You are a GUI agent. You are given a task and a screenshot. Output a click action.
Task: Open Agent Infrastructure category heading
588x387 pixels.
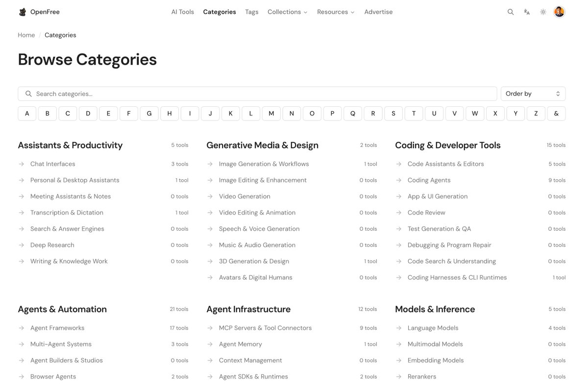(x=248, y=310)
